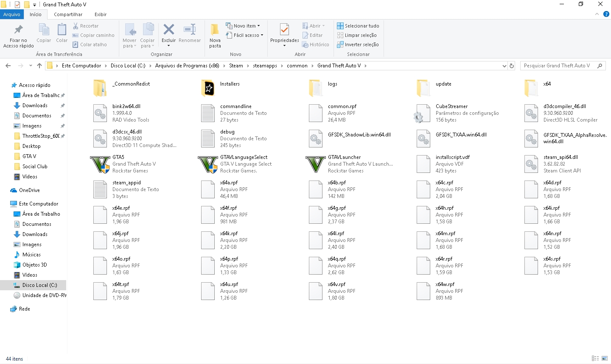Click the Pesquisar Grand Theft Auto V search box
This screenshot has height=364, width=611.
(x=563, y=66)
